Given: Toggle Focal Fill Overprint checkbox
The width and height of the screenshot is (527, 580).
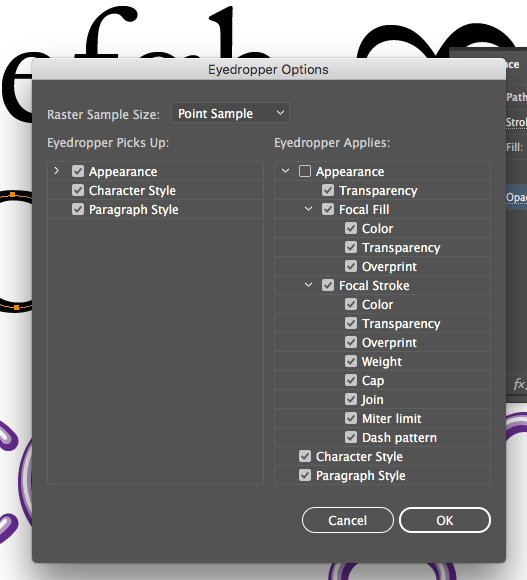Looking at the screenshot, I should pyautogui.click(x=351, y=266).
